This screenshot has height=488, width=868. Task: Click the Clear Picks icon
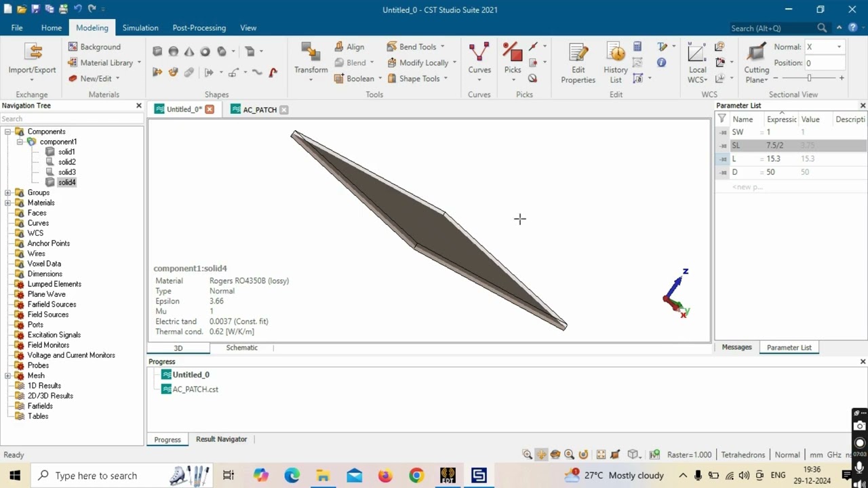(532, 78)
